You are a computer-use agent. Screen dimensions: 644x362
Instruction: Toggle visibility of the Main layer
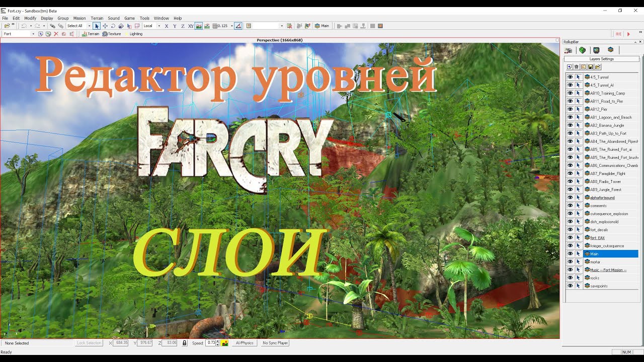570,254
